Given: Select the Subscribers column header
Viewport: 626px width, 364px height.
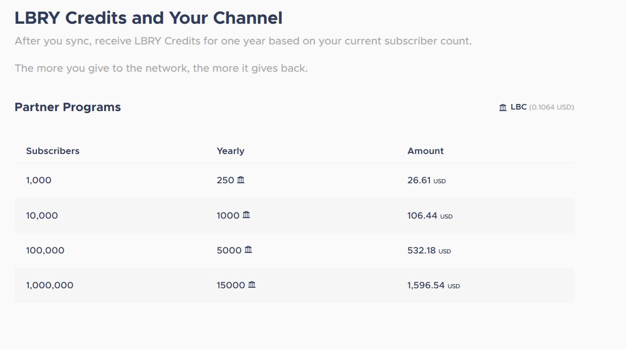Looking at the screenshot, I should (53, 151).
